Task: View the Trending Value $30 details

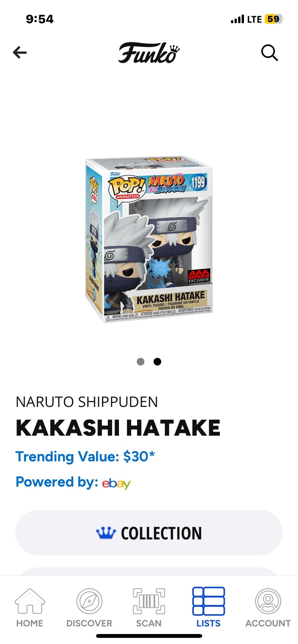Action: coord(85,457)
